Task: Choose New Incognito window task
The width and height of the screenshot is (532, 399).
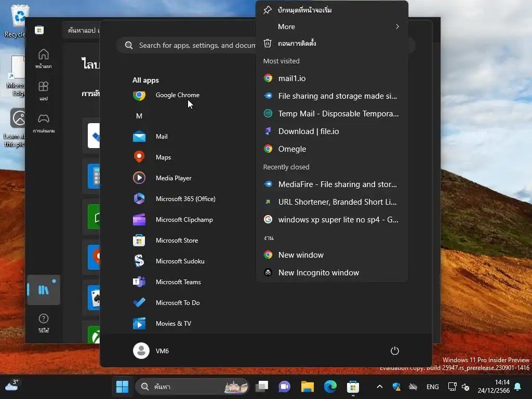Action: 332,272
